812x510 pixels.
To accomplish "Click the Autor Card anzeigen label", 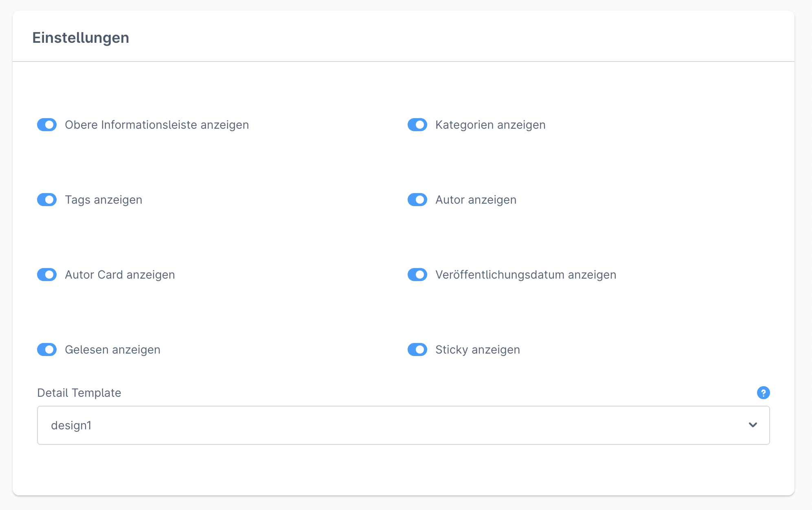I will [120, 275].
